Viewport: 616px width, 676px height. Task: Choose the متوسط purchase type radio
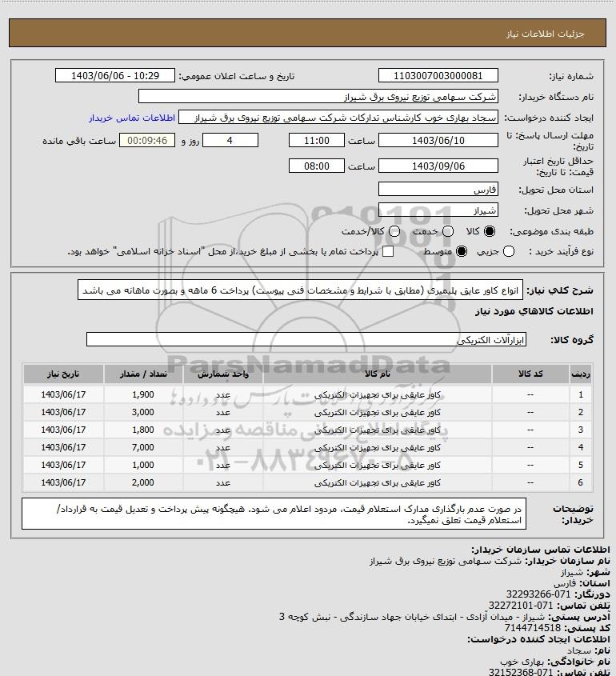pyautogui.click(x=462, y=252)
